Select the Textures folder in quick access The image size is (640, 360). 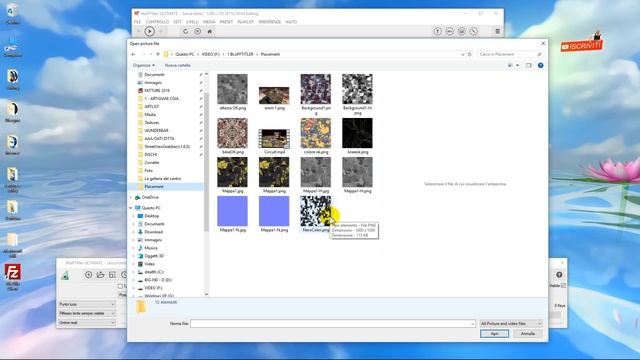pyautogui.click(x=151, y=122)
